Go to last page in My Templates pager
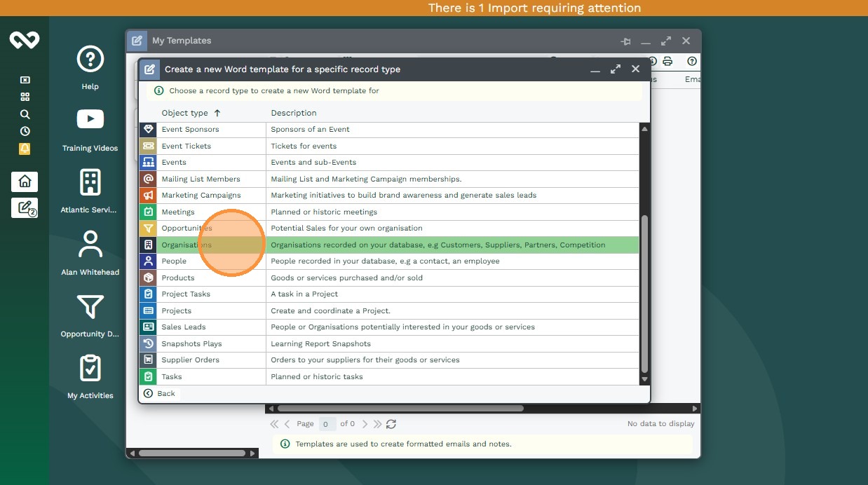868x485 pixels. click(378, 424)
